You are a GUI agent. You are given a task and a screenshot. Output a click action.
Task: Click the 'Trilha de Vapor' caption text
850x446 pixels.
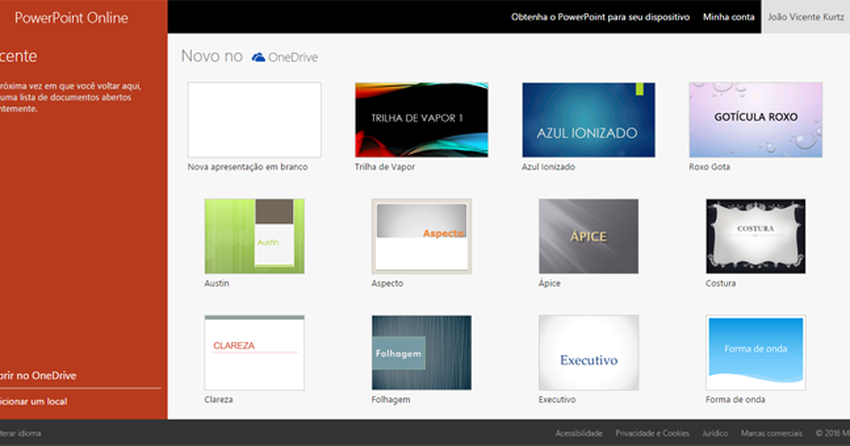(385, 167)
